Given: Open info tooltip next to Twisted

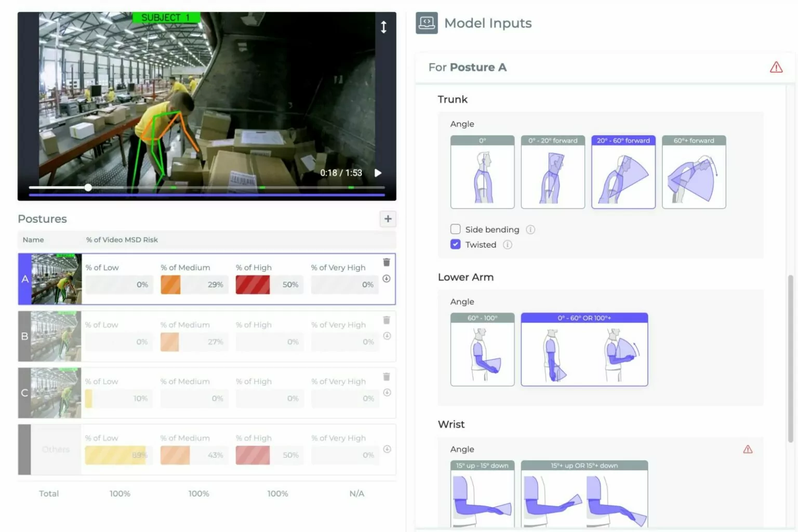Looking at the screenshot, I should click(508, 245).
